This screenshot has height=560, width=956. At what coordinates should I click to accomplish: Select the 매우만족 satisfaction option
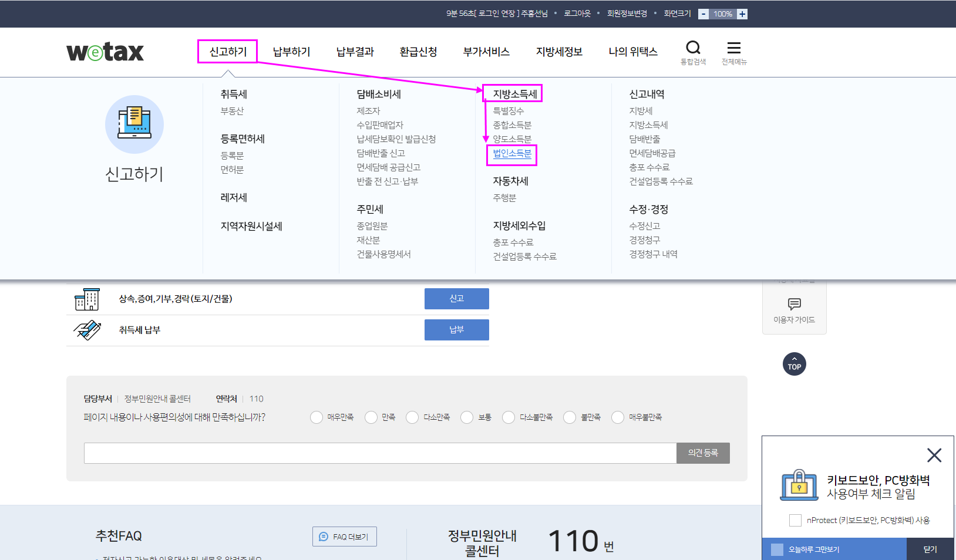pyautogui.click(x=317, y=417)
